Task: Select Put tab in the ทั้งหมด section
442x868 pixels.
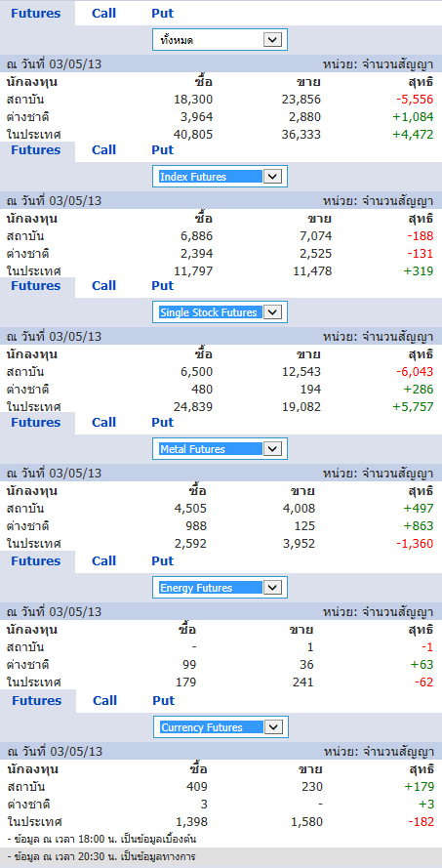Action: (x=163, y=14)
